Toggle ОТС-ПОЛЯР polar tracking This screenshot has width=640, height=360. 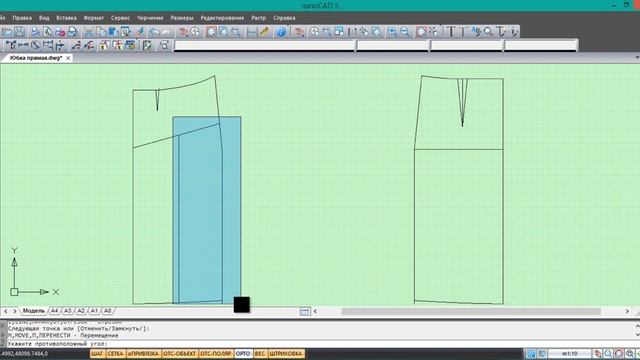pos(216,353)
